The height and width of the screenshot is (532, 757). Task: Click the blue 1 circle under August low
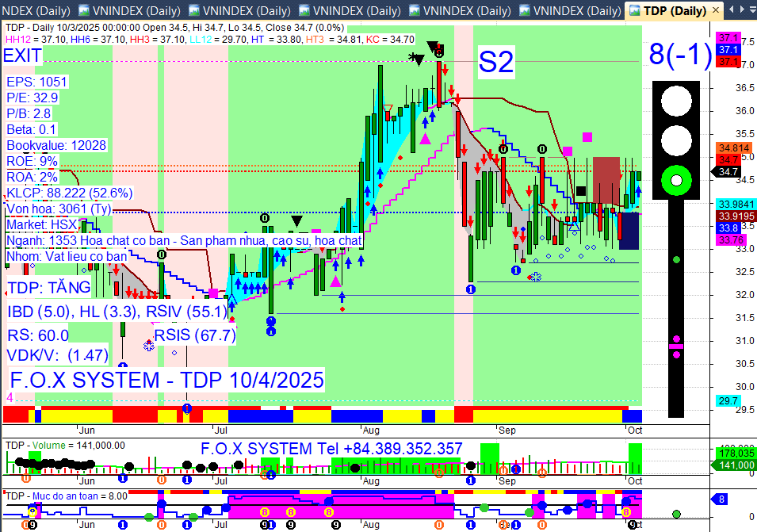pos(471,289)
